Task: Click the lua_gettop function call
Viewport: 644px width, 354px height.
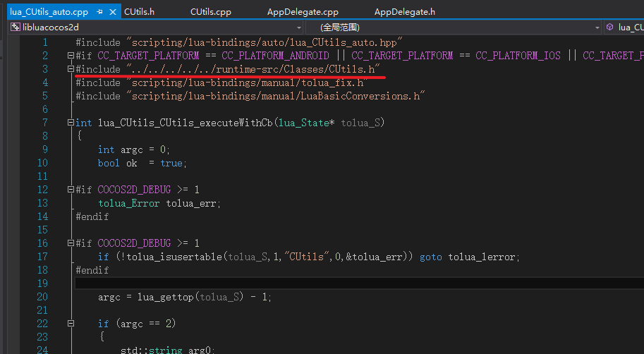Action: pos(160,297)
